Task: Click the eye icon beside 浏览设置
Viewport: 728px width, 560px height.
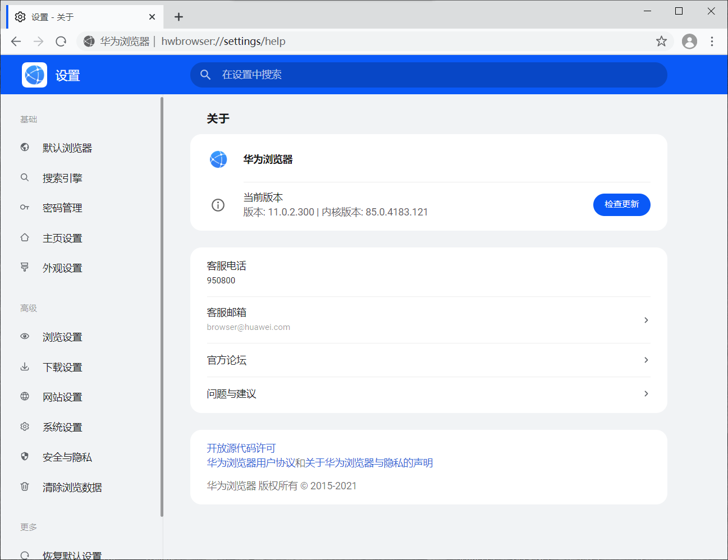Action: tap(25, 336)
